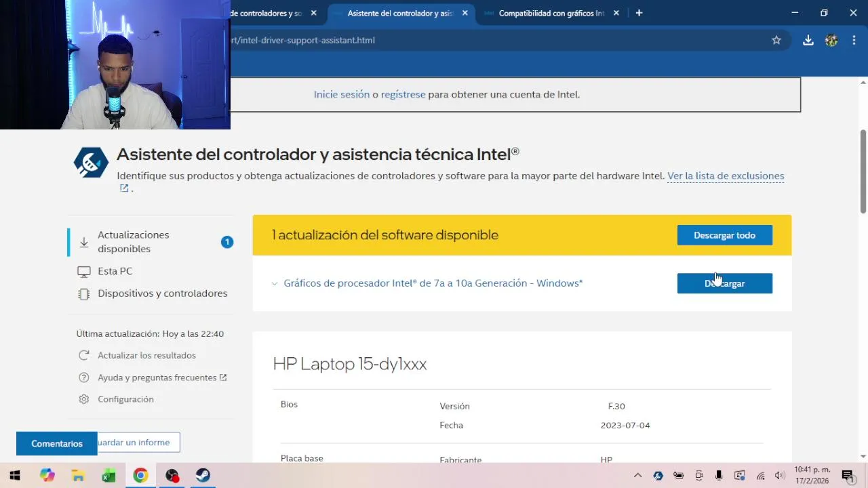Image resolution: width=868 pixels, height=488 pixels.
Task: Click the Chrome taskbar icon
Action: tap(140, 475)
